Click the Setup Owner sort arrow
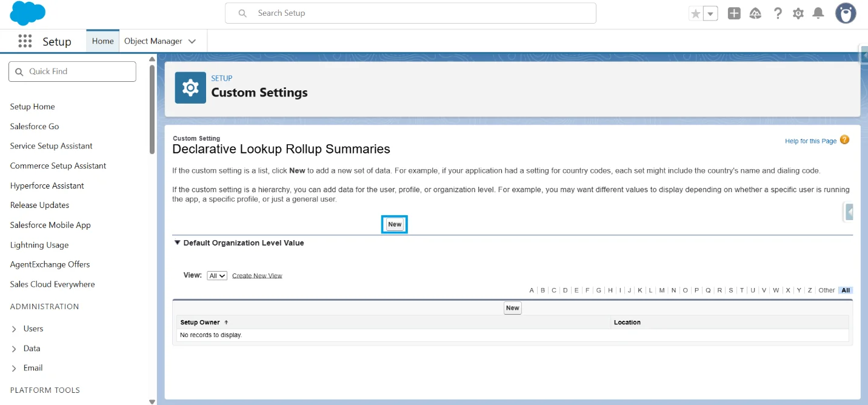Screen dimensions: 868x405 [226, 323]
